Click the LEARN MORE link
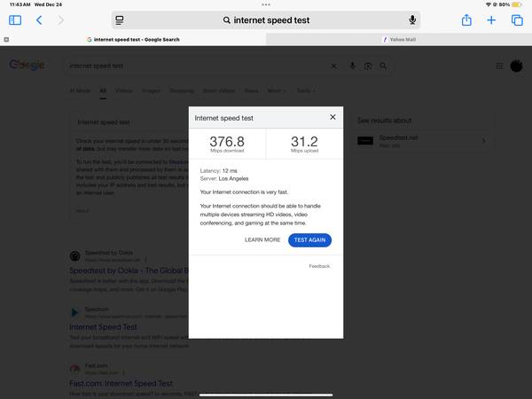The width and height of the screenshot is (532, 399). tap(262, 239)
